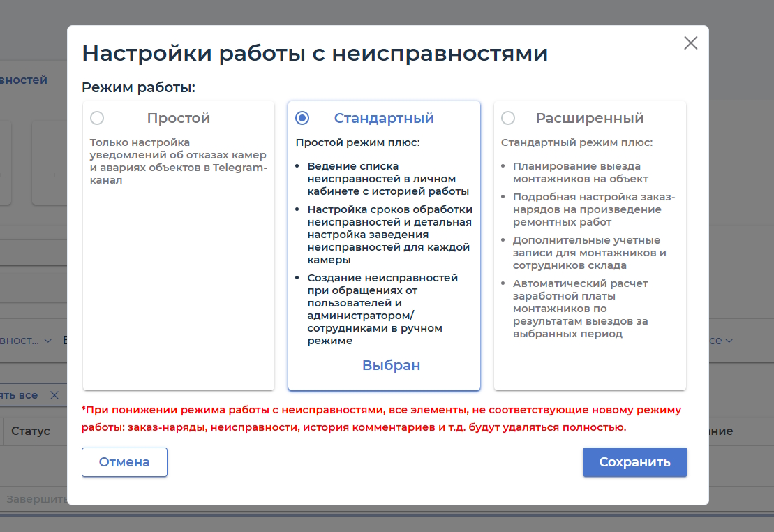This screenshot has width=774, height=532.
Task: Select the Расширенный mode radio button
Action: click(x=508, y=118)
